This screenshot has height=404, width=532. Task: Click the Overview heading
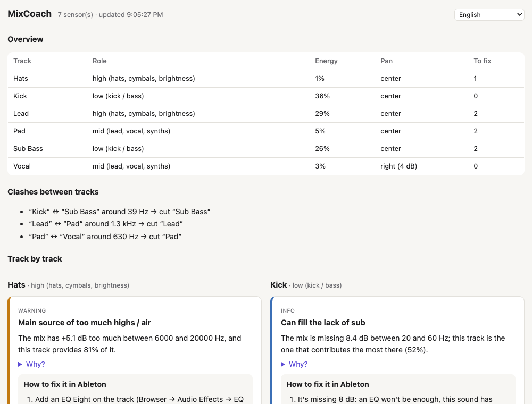click(x=26, y=39)
